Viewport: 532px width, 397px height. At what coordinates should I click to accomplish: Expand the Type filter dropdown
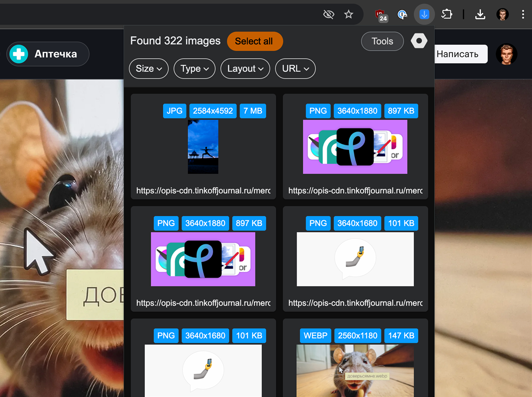pyautogui.click(x=195, y=69)
